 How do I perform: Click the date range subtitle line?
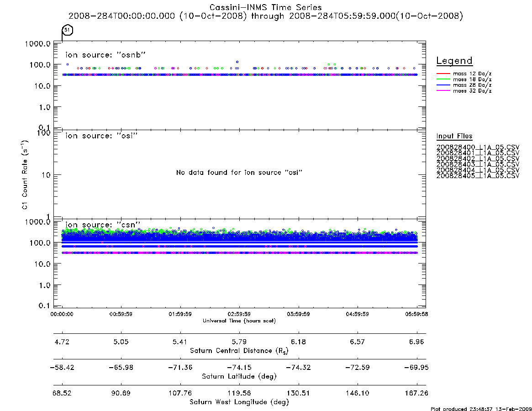point(266,16)
